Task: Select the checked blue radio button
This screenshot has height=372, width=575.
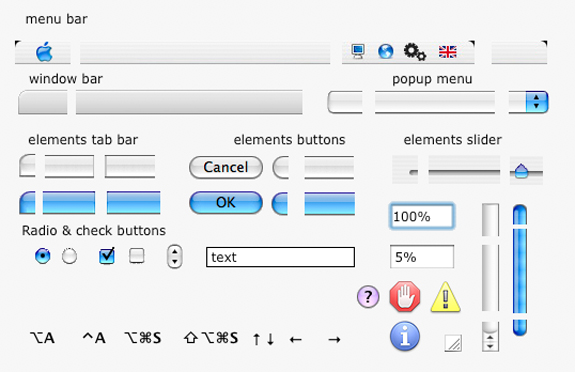Action: [43, 256]
